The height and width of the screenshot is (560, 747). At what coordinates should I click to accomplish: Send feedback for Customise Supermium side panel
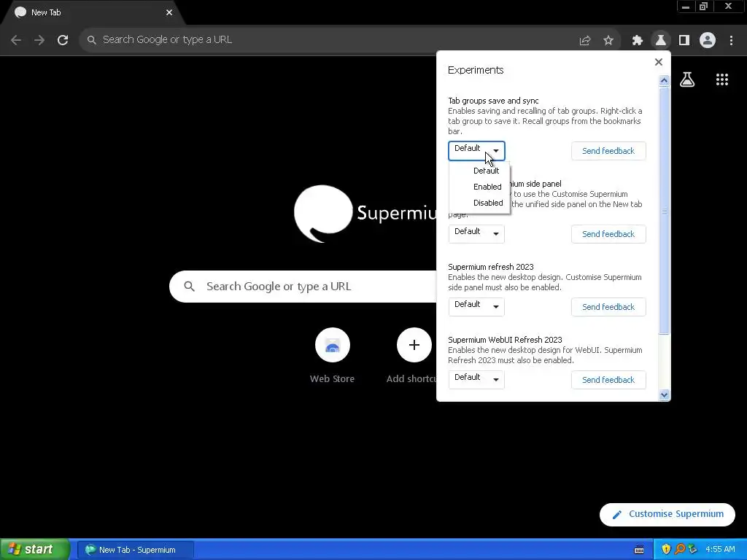pyautogui.click(x=608, y=234)
